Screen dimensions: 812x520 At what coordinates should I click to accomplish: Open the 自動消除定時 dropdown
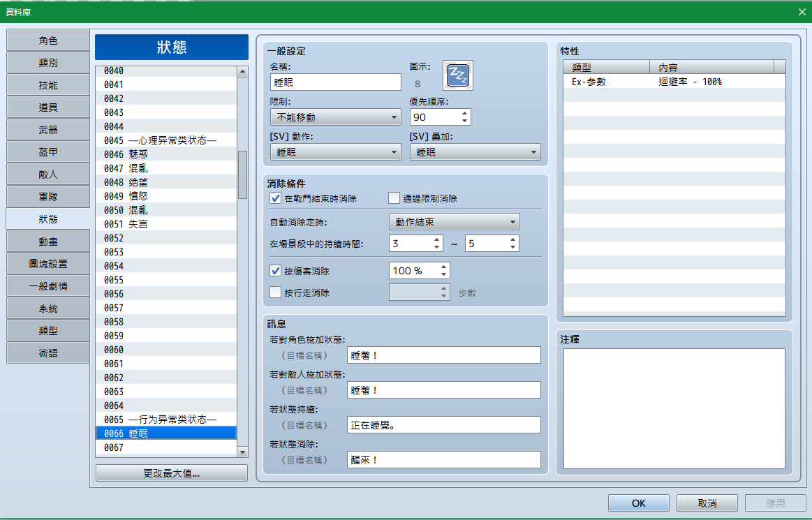pos(454,222)
